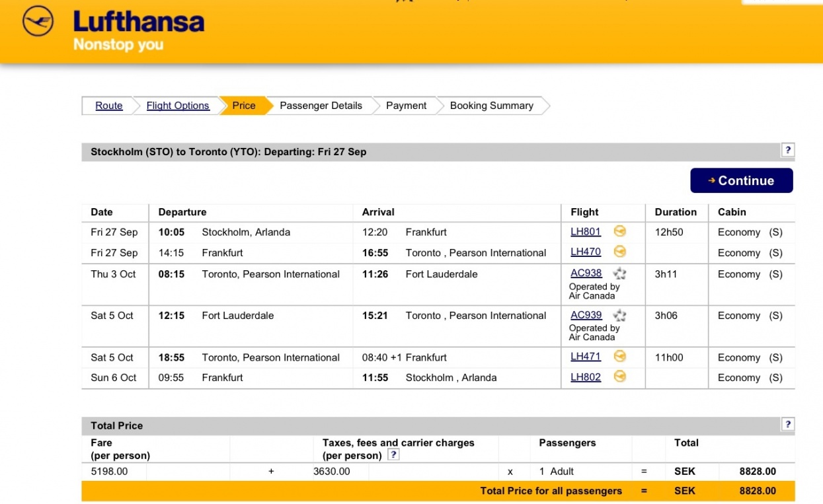
Task: Open help for taxes, fees and carrier charges
Action: click(393, 454)
